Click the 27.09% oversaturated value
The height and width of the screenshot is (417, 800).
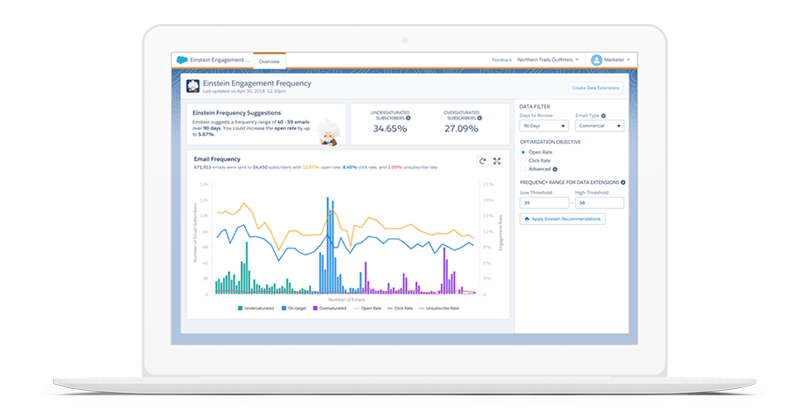(461, 129)
